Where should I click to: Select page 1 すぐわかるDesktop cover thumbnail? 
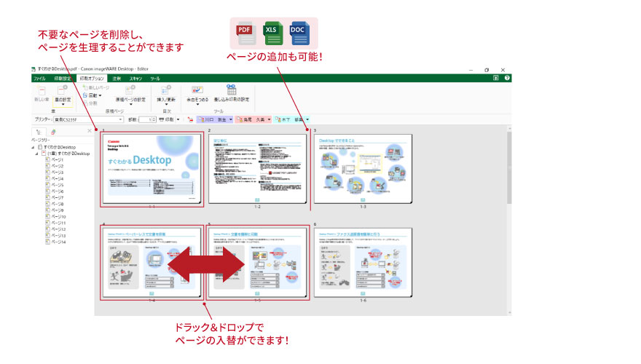[x=152, y=169]
